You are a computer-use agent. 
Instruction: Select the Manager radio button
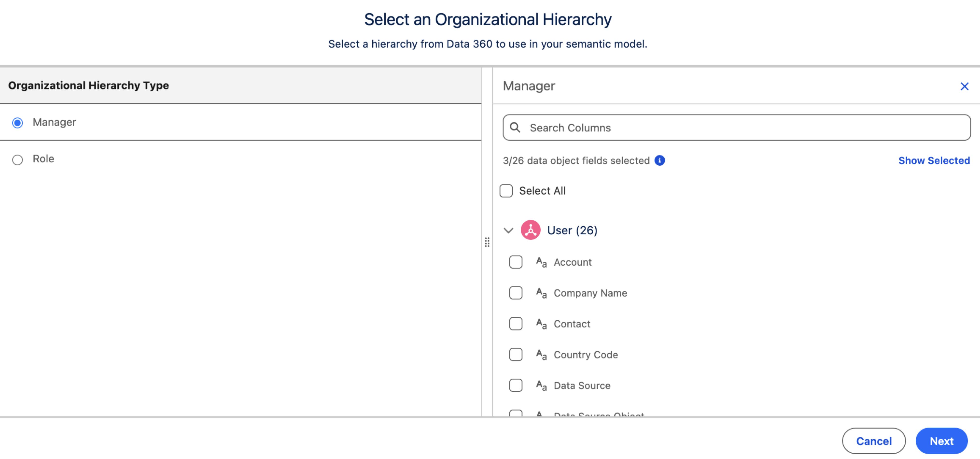coord(17,122)
